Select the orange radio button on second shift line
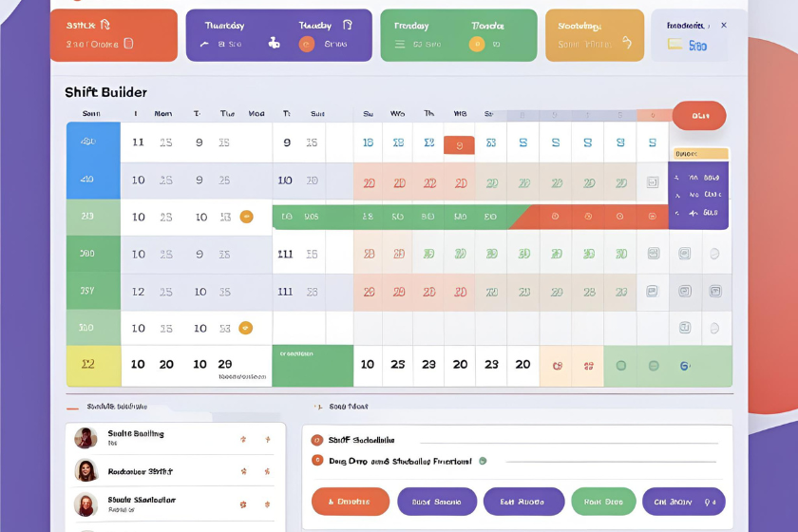Viewport: 798px width, 532px height. click(317, 461)
